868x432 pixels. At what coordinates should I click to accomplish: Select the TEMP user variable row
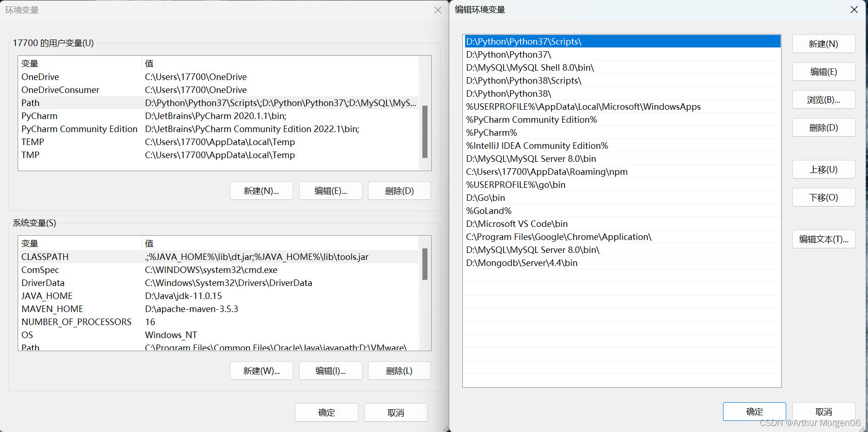[219, 142]
